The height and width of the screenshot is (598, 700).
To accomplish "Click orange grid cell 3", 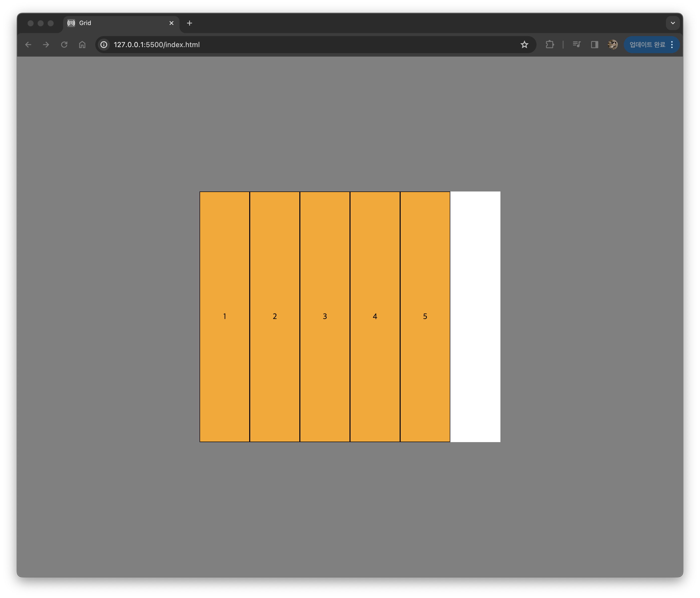I will 325,316.
